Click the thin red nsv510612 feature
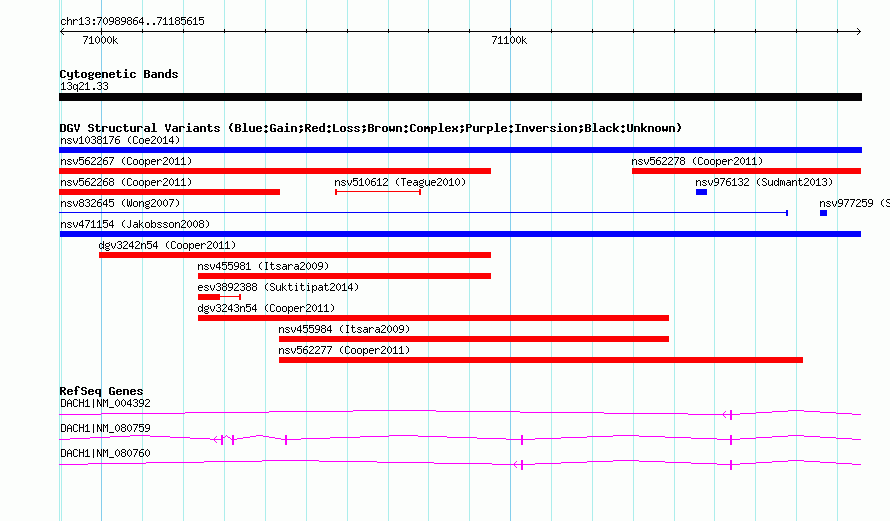 (378, 192)
